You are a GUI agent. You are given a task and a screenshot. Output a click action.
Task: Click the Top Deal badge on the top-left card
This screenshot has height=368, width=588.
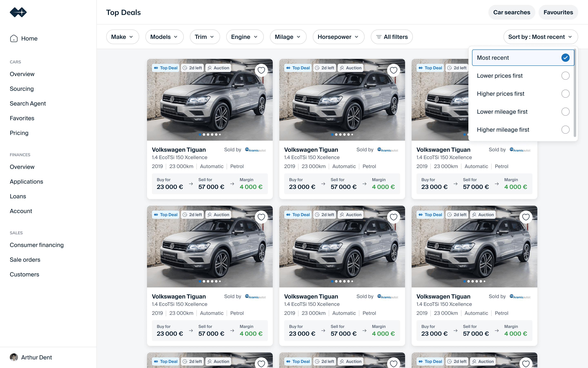click(166, 68)
